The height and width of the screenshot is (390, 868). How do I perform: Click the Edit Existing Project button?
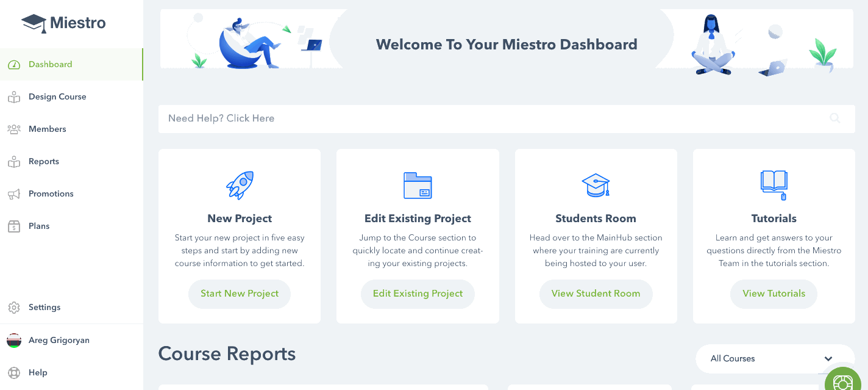click(418, 294)
